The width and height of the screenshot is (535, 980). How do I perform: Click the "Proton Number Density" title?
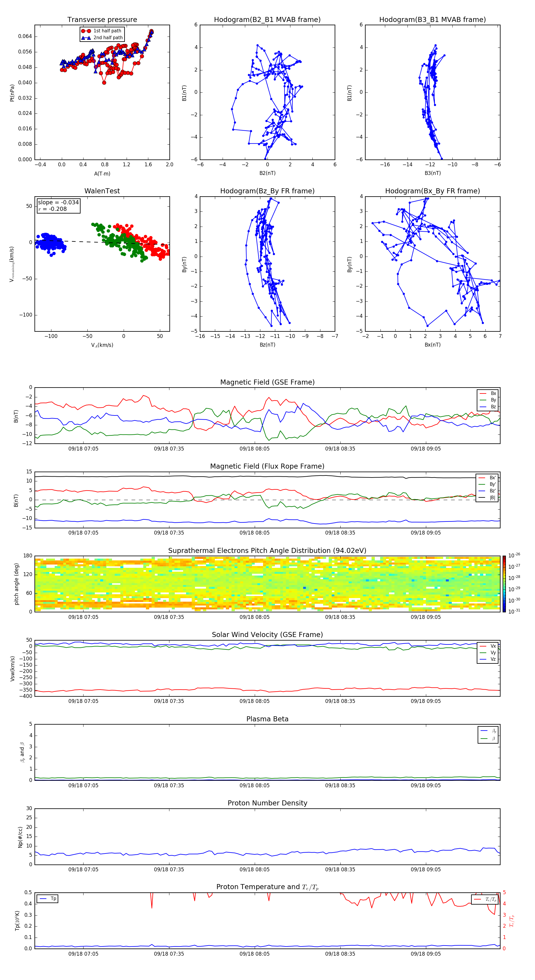[x=267, y=803]
